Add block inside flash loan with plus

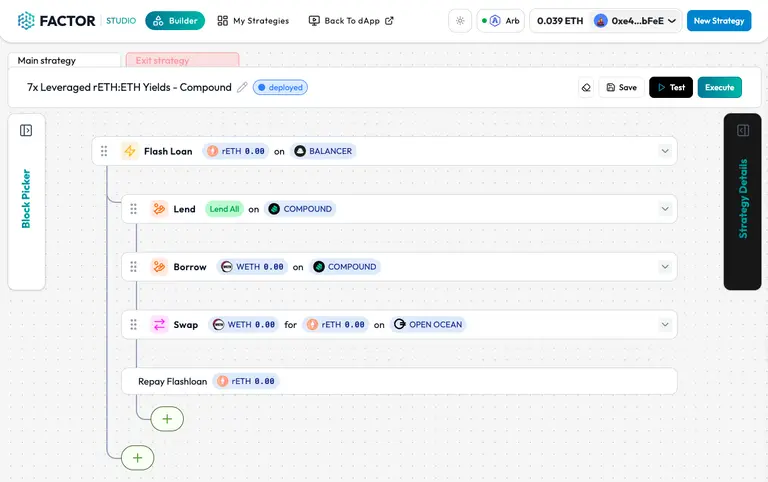(x=167, y=419)
